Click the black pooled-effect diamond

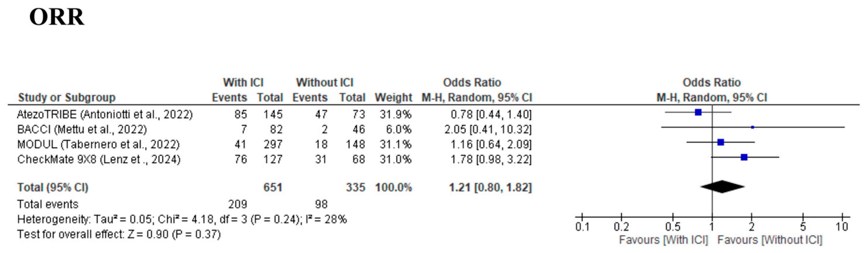click(x=722, y=187)
